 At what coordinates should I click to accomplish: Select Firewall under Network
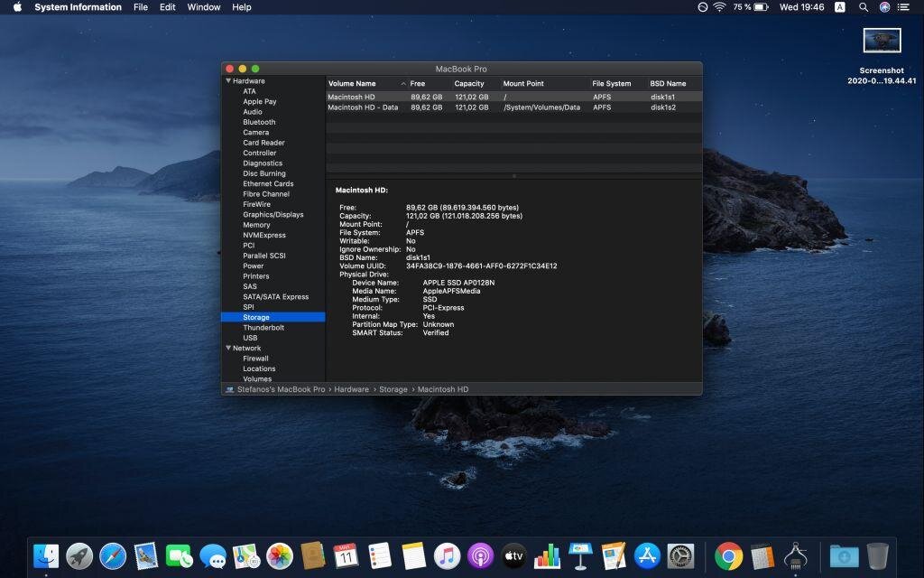[x=255, y=359]
